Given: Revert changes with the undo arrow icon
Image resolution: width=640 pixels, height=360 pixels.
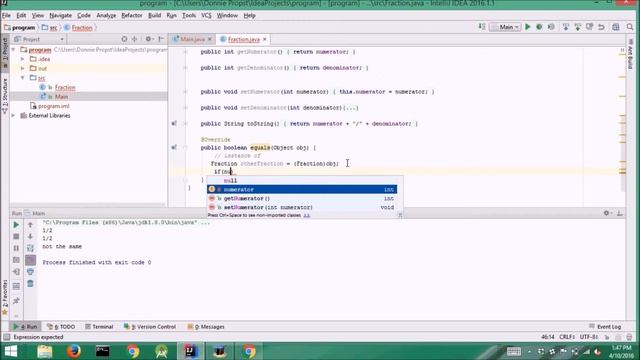Looking at the screenshot, I should point(601,27).
